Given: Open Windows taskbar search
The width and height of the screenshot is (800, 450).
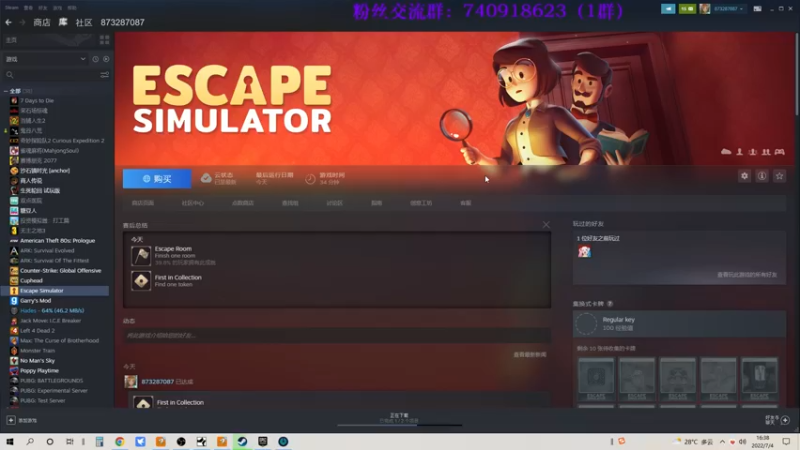Looking at the screenshot, I should pyautogui.click(x=30, y=441).
